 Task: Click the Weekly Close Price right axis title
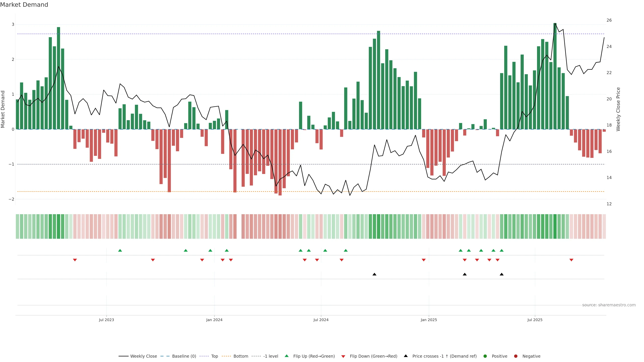(x=618, y=109)
